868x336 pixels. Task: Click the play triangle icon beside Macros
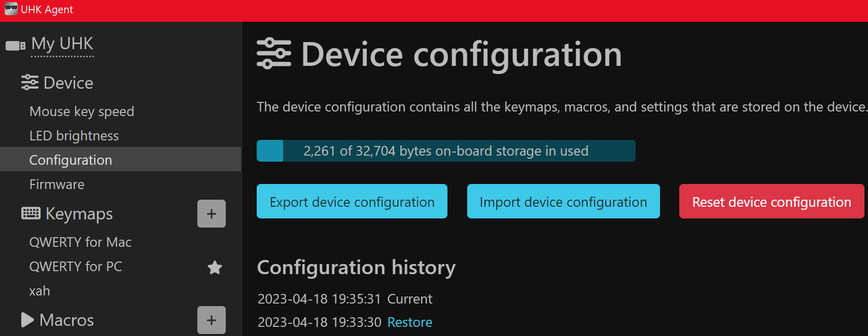[27, 320]
